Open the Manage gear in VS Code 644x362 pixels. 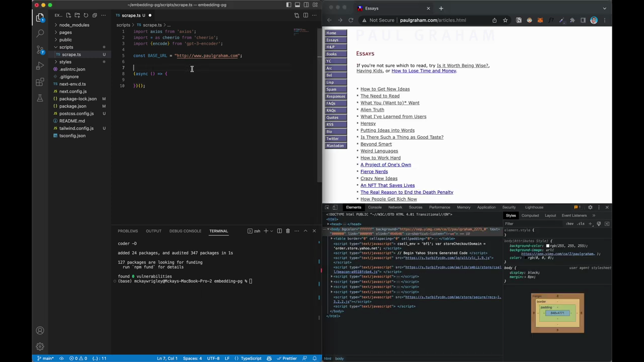40,346
